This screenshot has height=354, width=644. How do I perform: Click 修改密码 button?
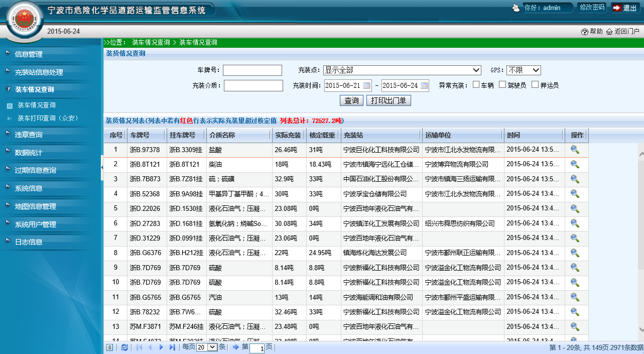click(592, 8)
